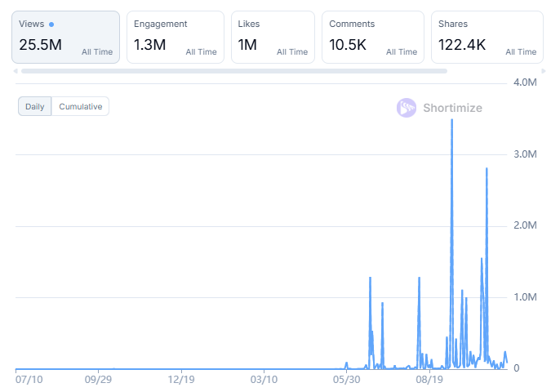The width and height of the screenshot is (551, 392).
Task: Select the Views metric card
Action: (x=65, y=37)
